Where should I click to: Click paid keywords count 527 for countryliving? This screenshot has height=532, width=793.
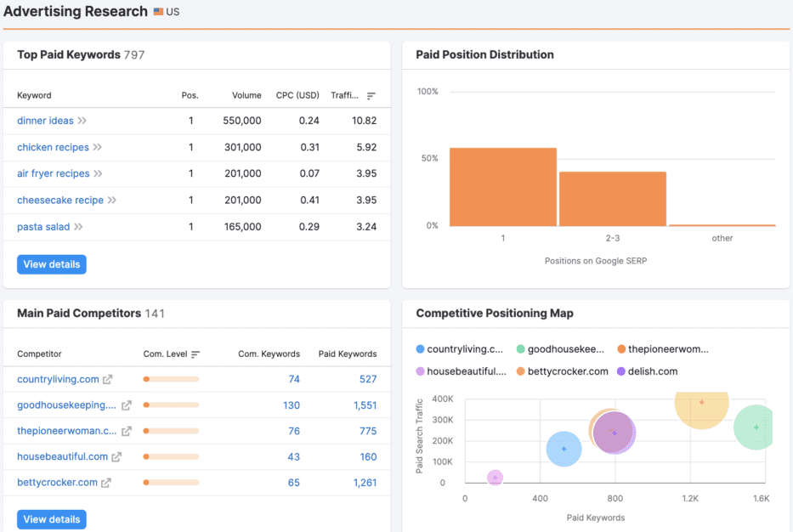click(x=368, y=379)
